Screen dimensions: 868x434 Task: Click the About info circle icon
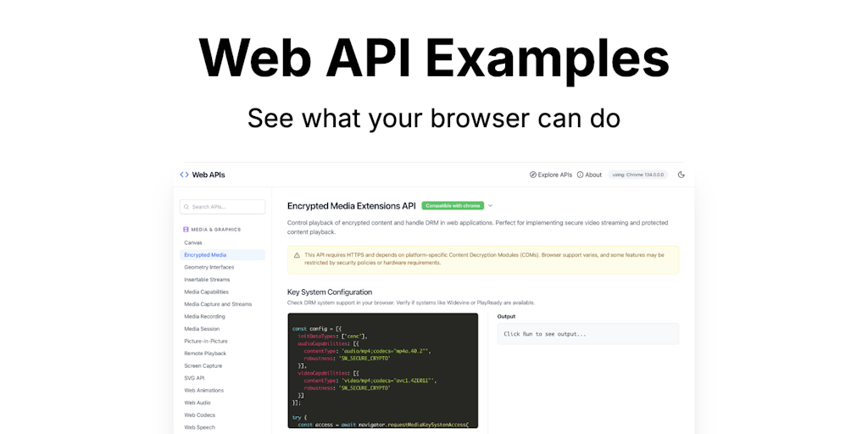click(580, 175)
